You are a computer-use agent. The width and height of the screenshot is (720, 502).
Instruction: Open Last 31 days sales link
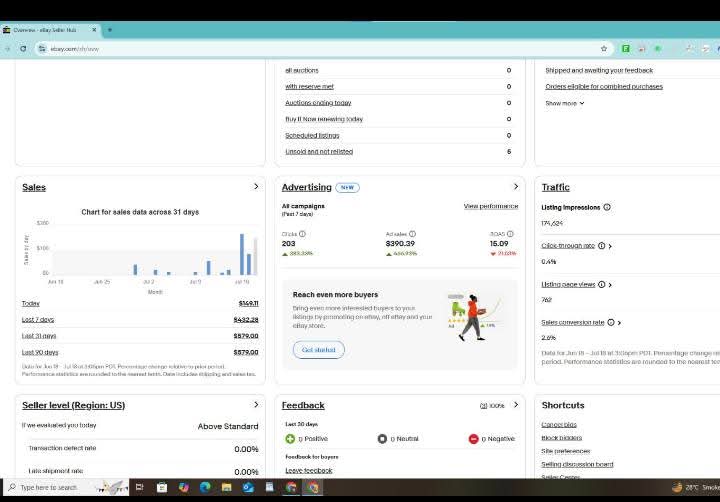pyautogui.click(x=39, y=336)
